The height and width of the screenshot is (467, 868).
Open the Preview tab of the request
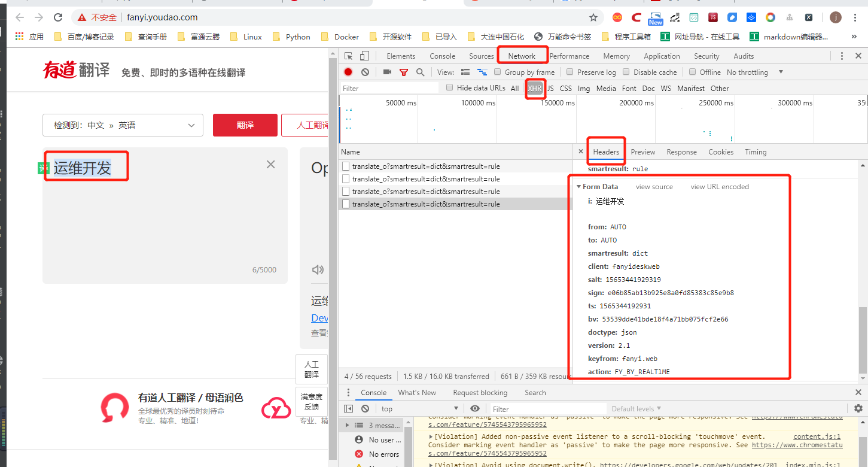[643, 152]
